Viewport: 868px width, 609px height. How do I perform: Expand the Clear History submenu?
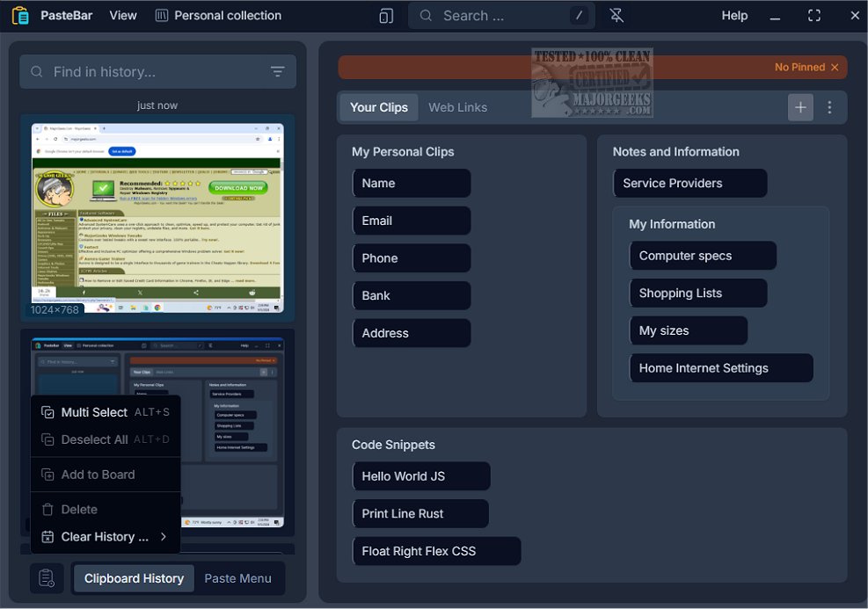(x=106, y=537)
